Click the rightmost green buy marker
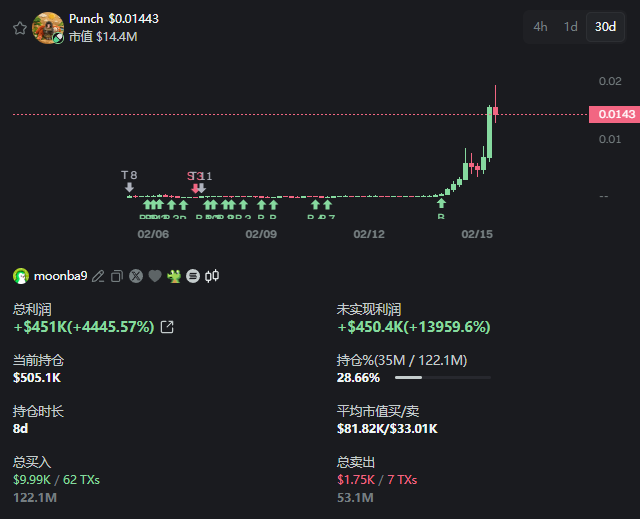The width and height of the screenshot is (640, 519). coord(441,204)
